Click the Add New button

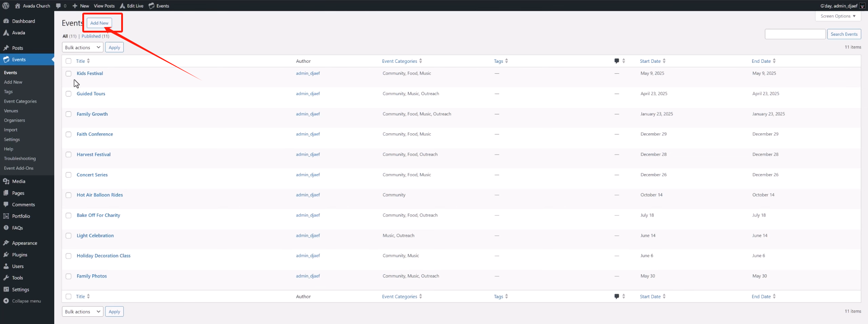click(x=99, y=23)
